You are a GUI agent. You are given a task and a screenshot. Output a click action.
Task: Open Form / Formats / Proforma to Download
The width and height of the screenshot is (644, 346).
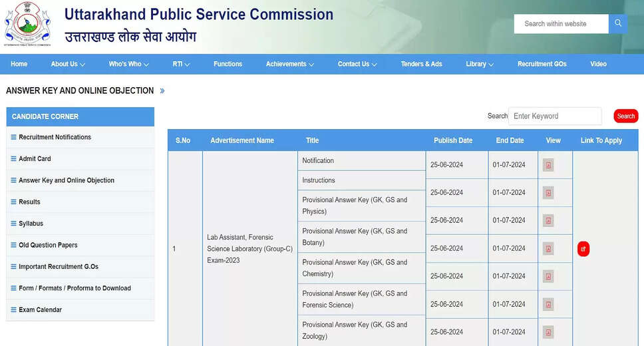75,288
